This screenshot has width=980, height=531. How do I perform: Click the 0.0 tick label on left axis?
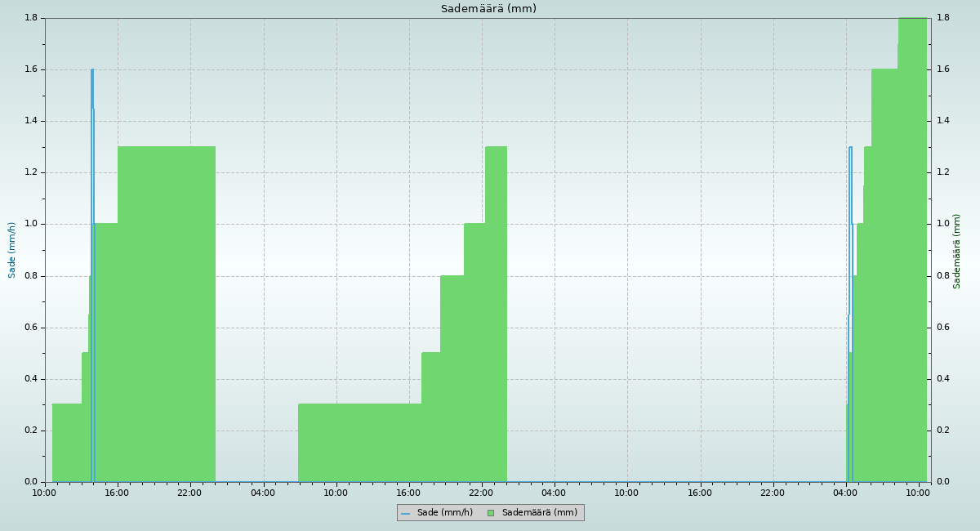point(30,482)
